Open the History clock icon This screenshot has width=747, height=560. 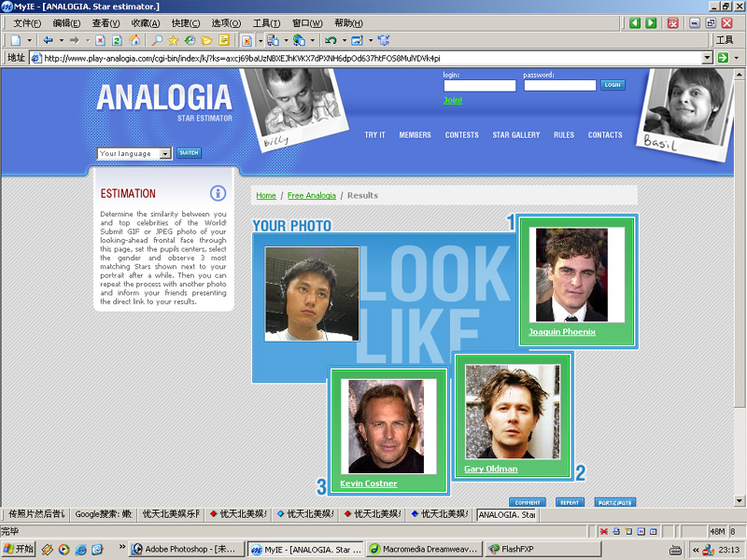click(190, 40)
